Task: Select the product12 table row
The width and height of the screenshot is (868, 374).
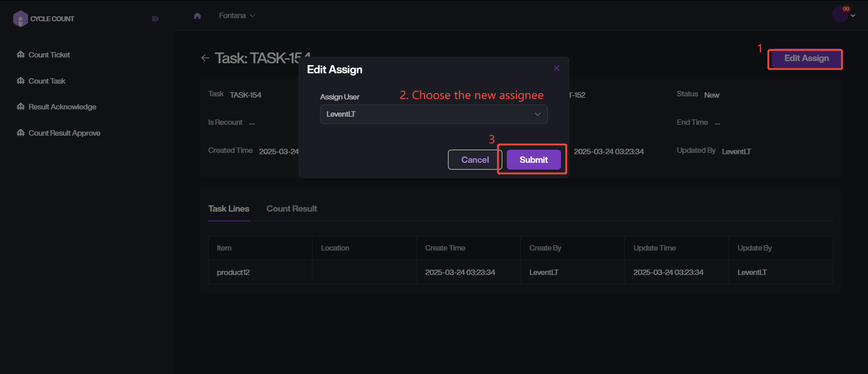Action: [x=520, y=272]
